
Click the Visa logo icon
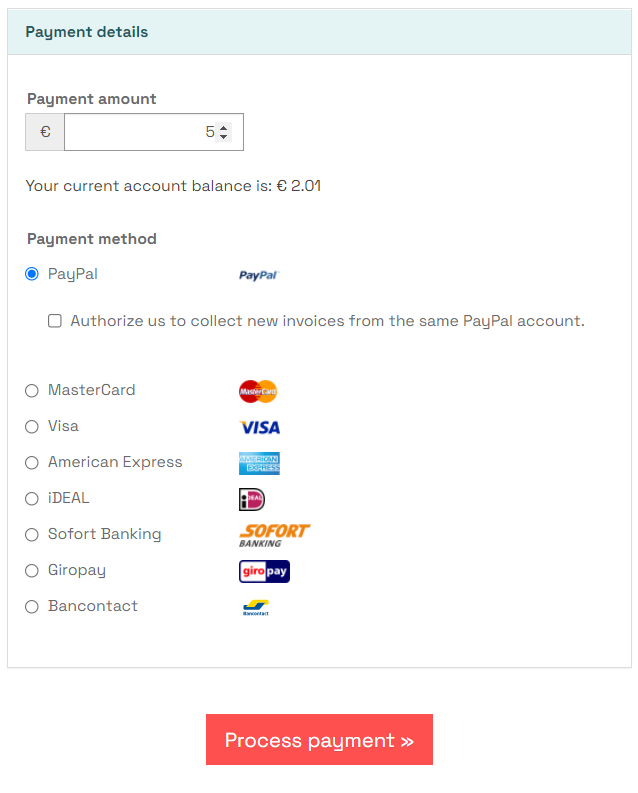pyautogui.click(x=259, y=427)
